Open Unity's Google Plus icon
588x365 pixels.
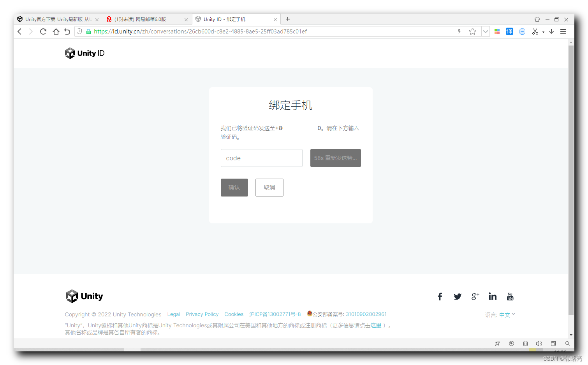coord(475,297)
